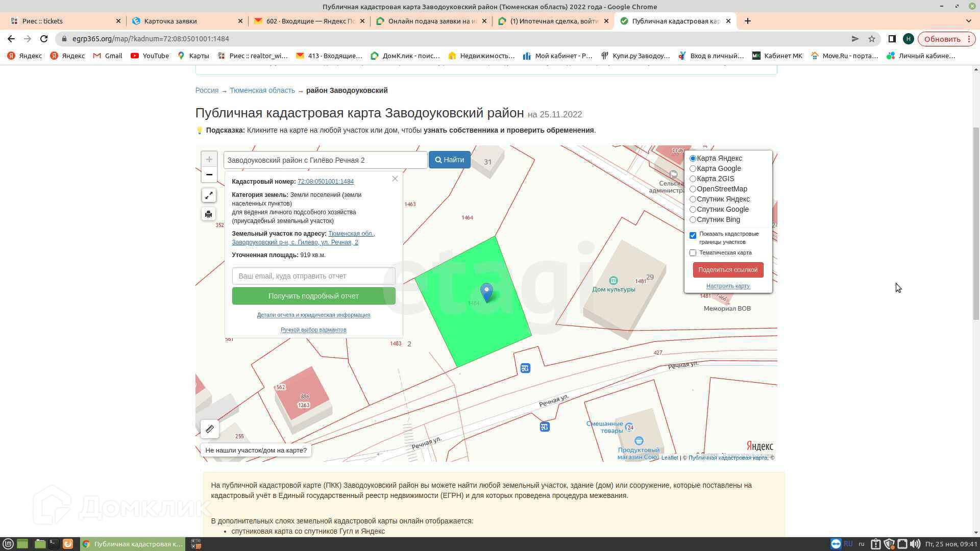Viewport: 980px width, 551px height.
Task: Expand Ручной выбор вариантов link
Action: [313, 330]
